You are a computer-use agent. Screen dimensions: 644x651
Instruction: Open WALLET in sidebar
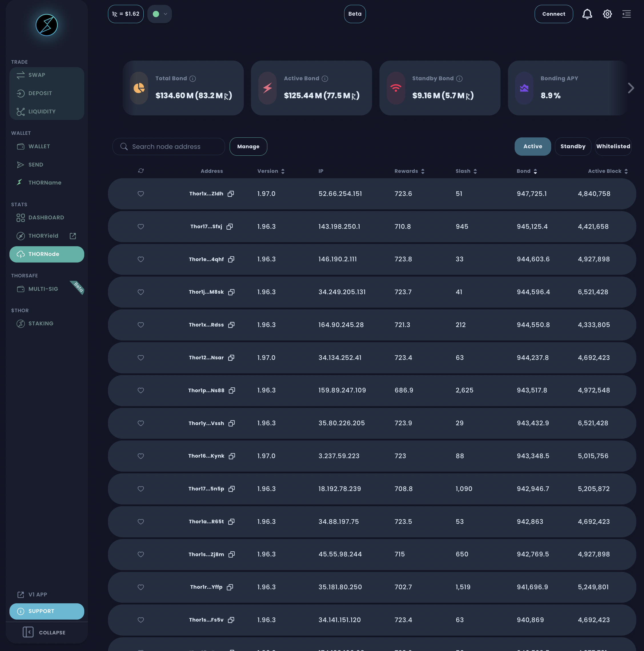coord(47,147)
